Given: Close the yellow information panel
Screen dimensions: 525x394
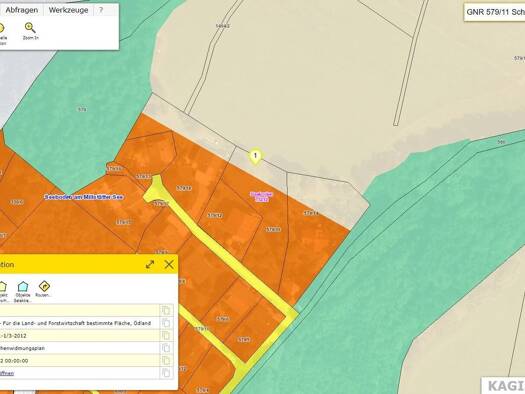Looking at the screenshot, I should click(169, 264).
